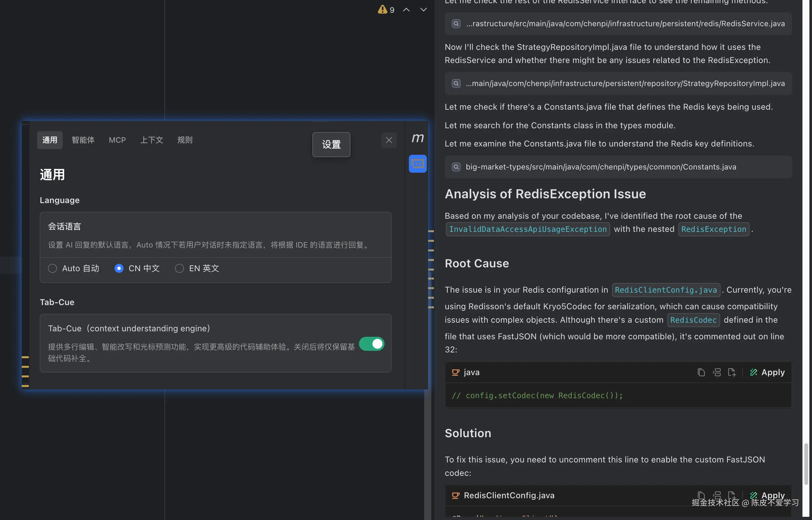Screen dimensions: 812x520
Task: Switch to the 规则 tab
Action: (185, 140)
